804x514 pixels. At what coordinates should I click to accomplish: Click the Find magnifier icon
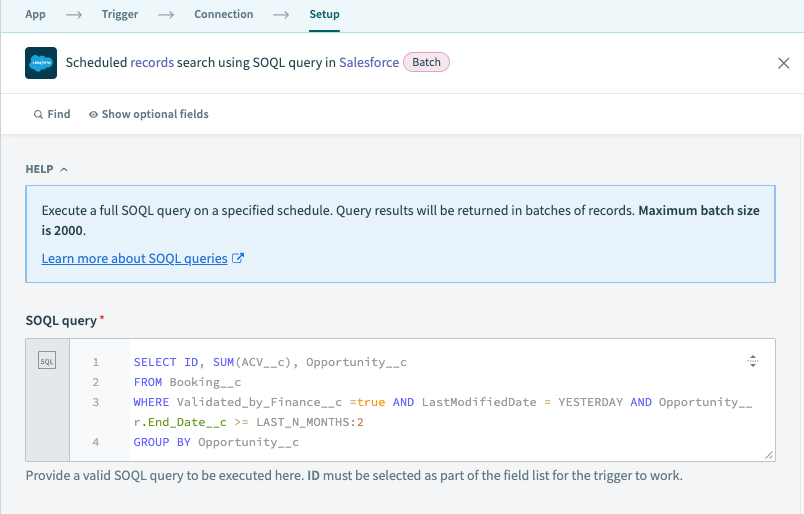tap(38, 114)
